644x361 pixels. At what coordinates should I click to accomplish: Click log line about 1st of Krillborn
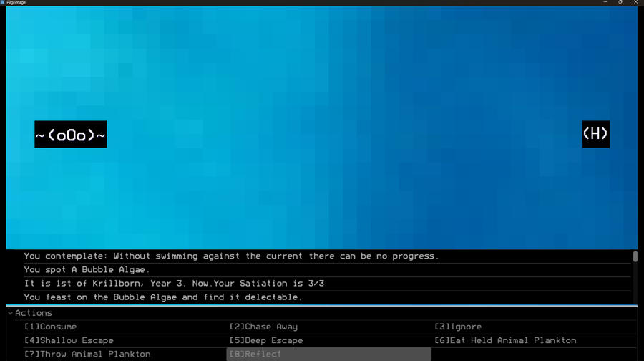[x=174, y=284]
